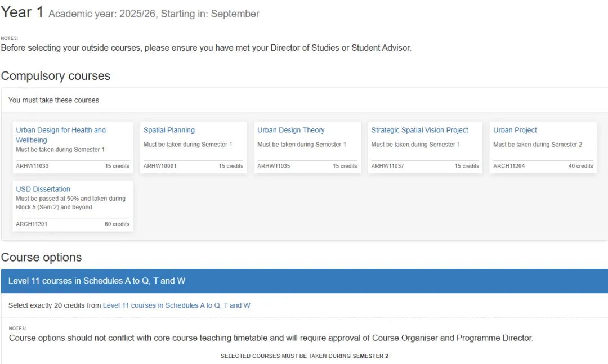Screen dimensions: 608x364
Task: Collapse the blue Level 11 courses header bar
Action: tap(304, 281)
